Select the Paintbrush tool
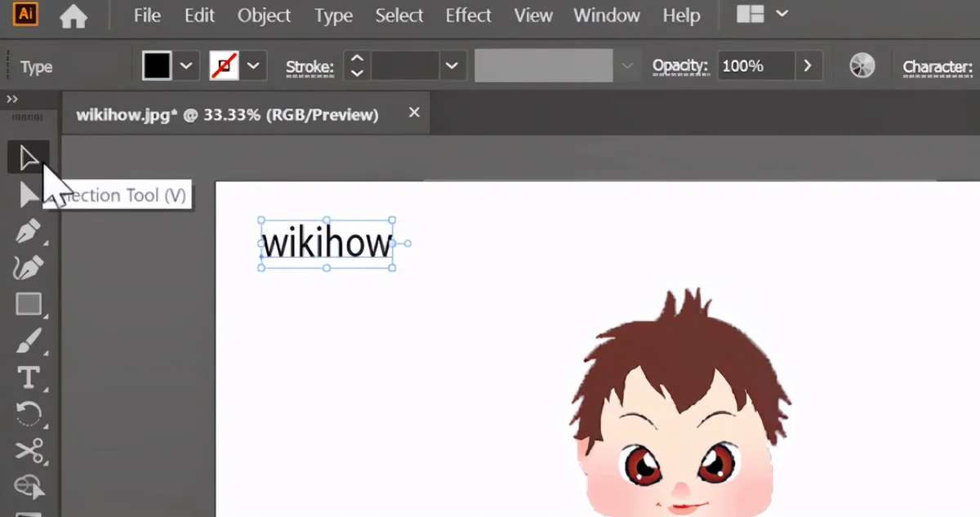Viewport: 980px width, 517px height. click(29, 341)
